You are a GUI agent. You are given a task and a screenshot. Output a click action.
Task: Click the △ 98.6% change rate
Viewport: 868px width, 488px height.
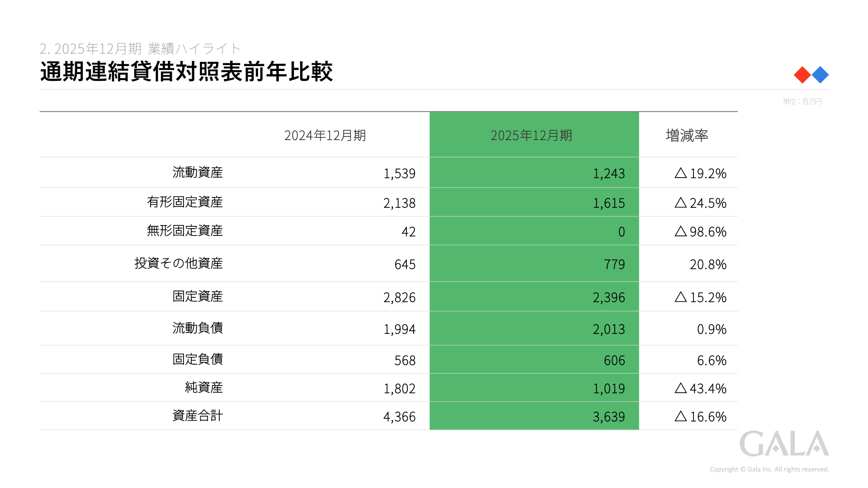click(x=700, y=232)
